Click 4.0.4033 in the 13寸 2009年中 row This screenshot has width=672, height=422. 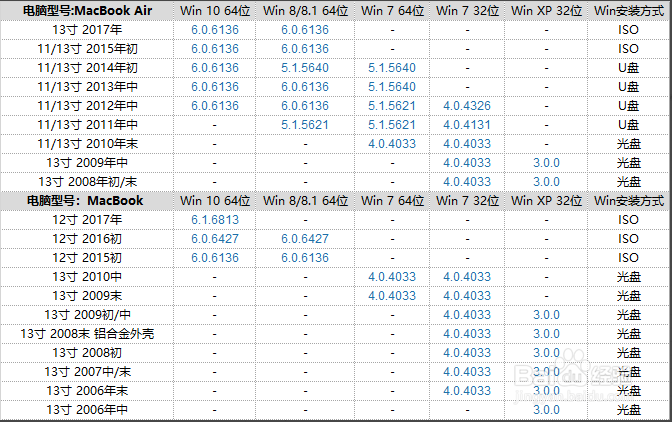(x=467, y=163)
